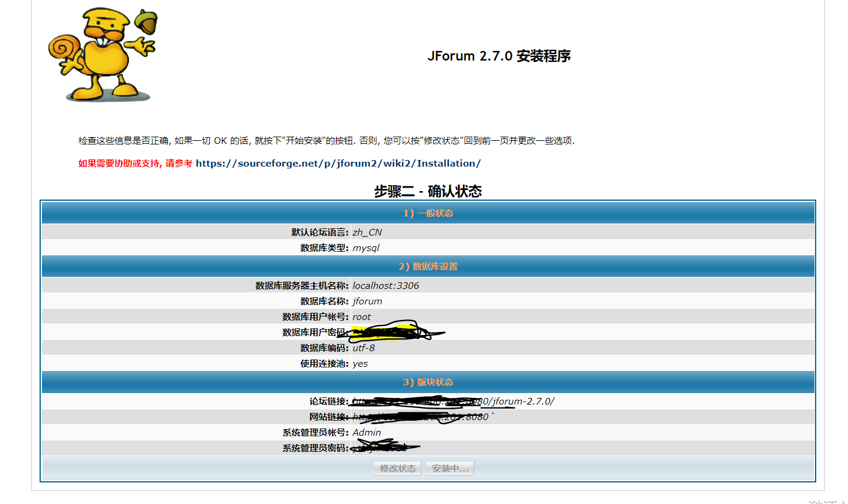Click the 数据库类型 label
This screenshot has height=504, width=848.
click(325, 248)
